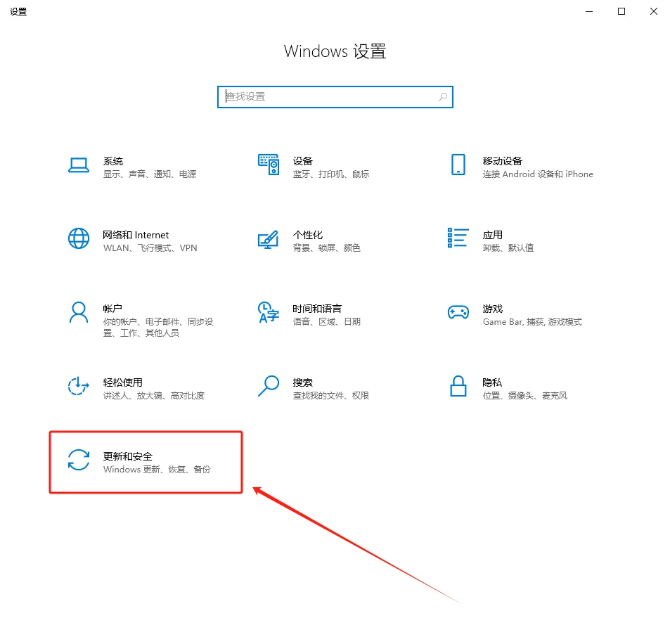The height and width of the screenshot is (644, 670).
Task: Select the 搜索 magnifier icon
Action: [x=268, y=386]
